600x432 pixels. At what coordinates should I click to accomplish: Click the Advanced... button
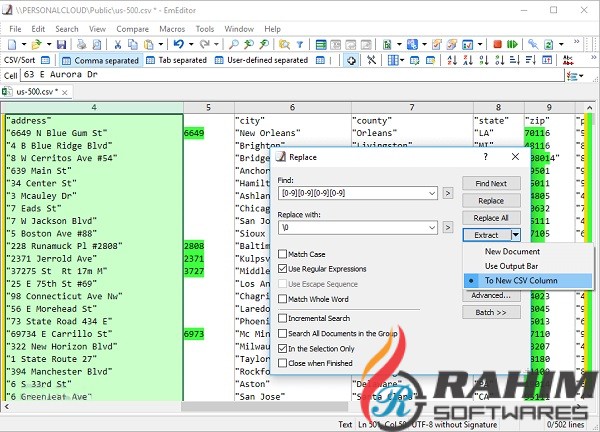pyautogui.click(x=491, y=295)
